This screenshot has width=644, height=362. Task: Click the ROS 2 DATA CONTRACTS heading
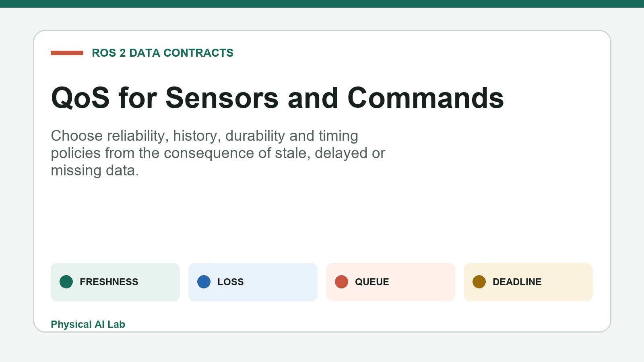(x=163, y=53)
